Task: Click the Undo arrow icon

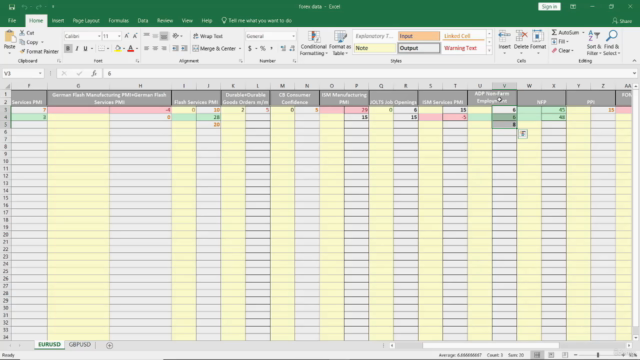Action: pos(24,7)
